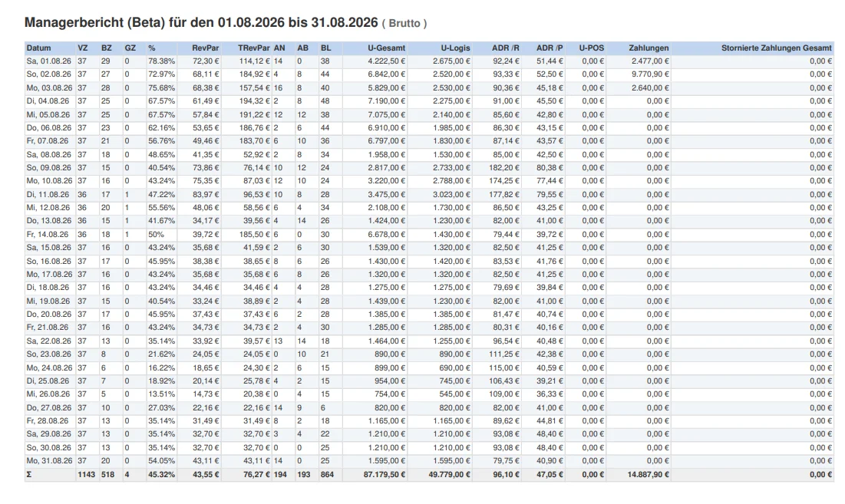Click the Zahlungen column header
The width and height of the screenshot is (845, 504).
[649, 48]
